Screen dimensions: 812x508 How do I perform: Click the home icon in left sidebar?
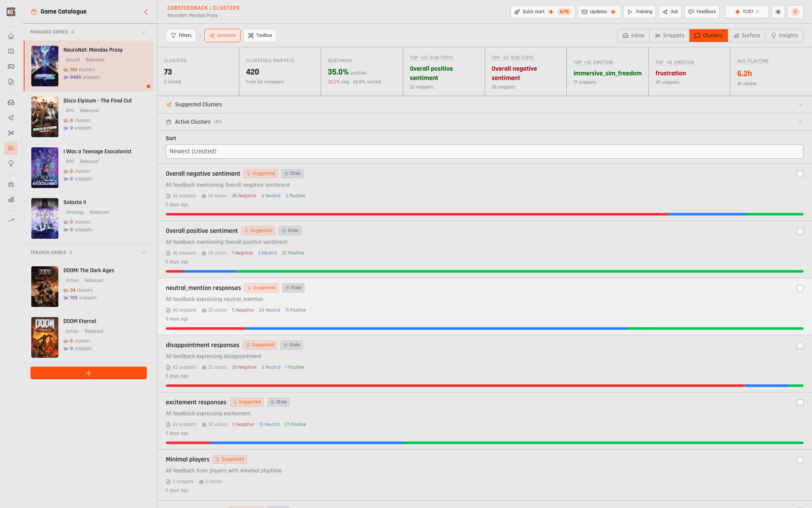pyautogui.click(x=11, y=36)
